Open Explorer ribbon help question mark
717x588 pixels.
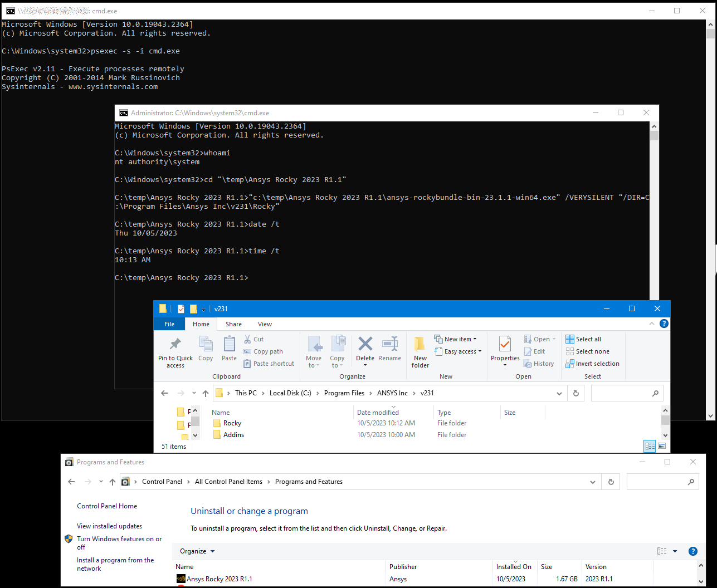664,324
